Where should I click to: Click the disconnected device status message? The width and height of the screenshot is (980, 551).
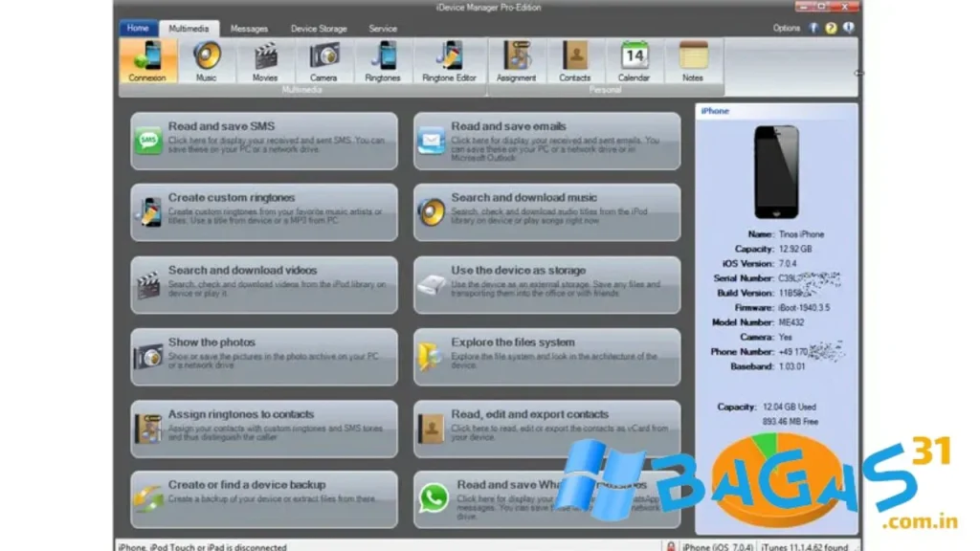[203, 546]
